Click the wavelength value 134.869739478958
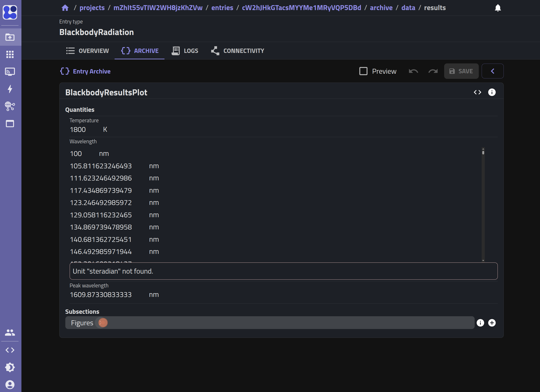The image size is (540, 392). tap(101, 227)
